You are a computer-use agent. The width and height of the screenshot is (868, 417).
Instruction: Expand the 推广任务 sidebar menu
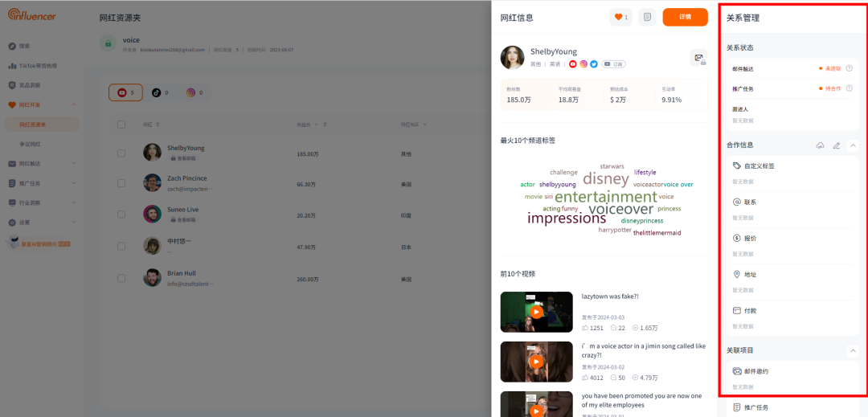click(x=42, y=183)
